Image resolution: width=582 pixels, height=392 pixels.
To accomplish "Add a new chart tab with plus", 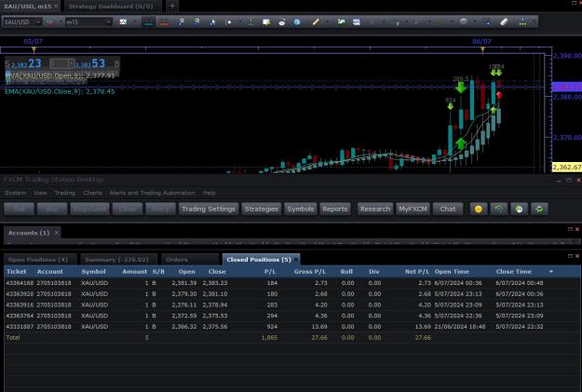I will click(172, 7).
